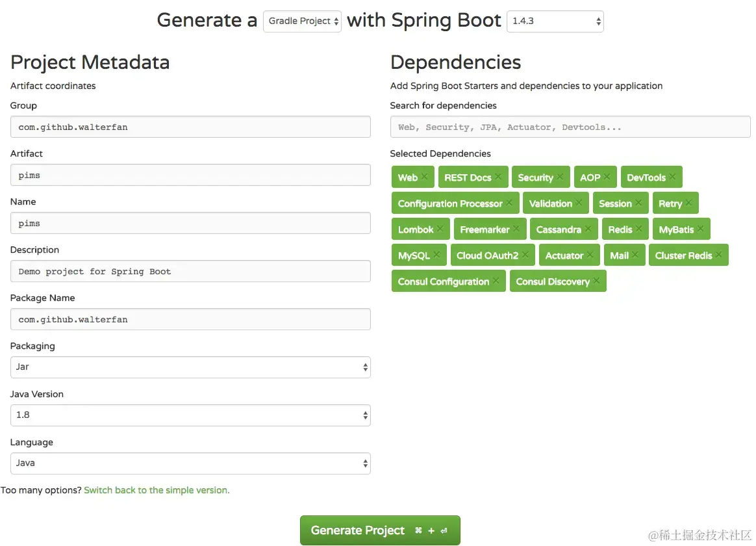Open the project type dropdown showing Gradle Project
This screenshot has height=546, width=756.
tap(302, 21)
